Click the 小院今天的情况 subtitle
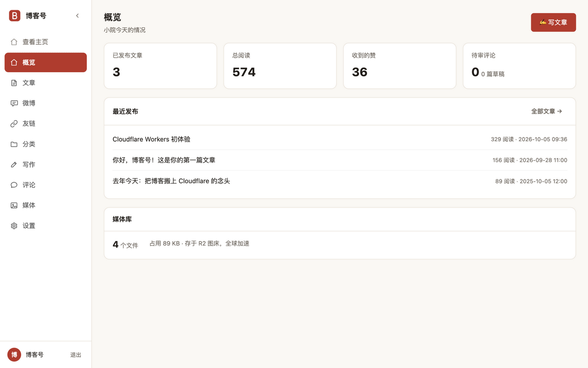 [x=124, y=30]
